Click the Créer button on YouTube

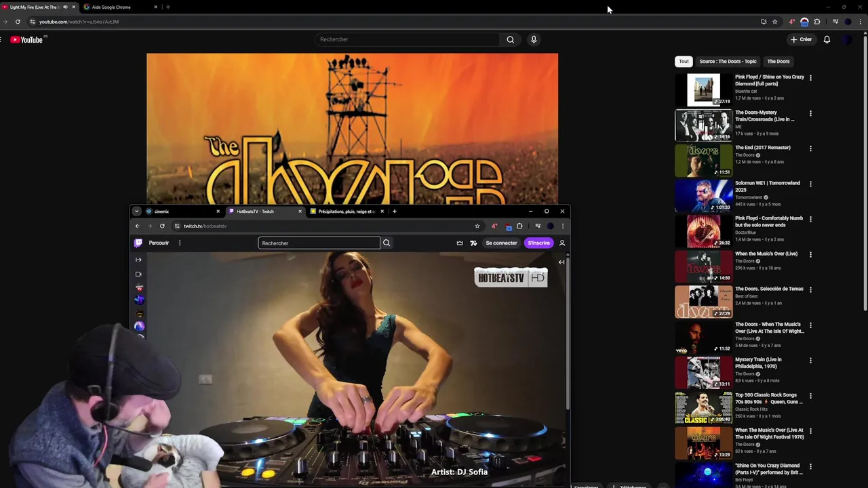coord(801,39)
